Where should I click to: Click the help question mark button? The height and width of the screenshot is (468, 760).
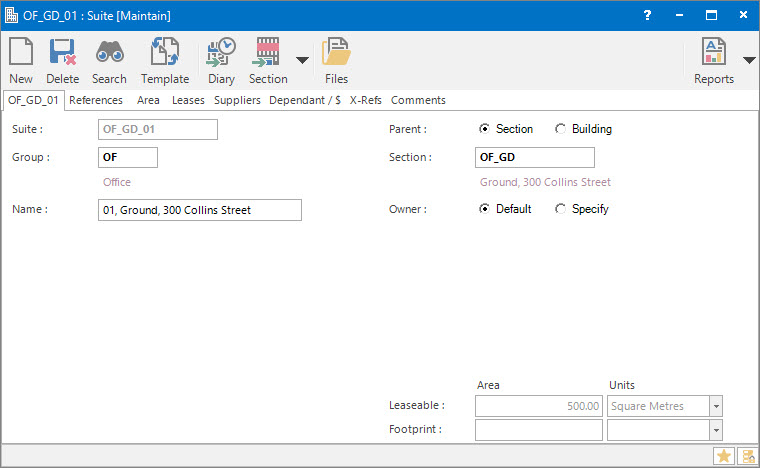pyautogui.click(x=648, y=16)
